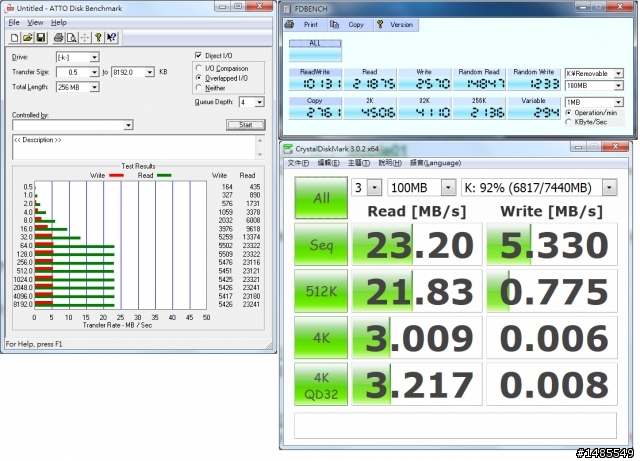Click the Save floppy icon in ATTO toolbar
640x461 pixels.
coord(41,38)
